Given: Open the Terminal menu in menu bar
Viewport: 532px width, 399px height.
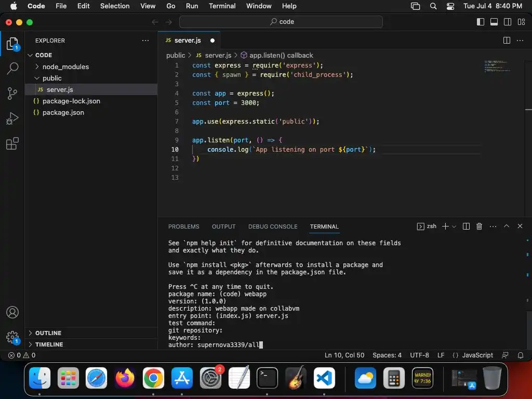Looking at the screenshot, I should point(222,6).
